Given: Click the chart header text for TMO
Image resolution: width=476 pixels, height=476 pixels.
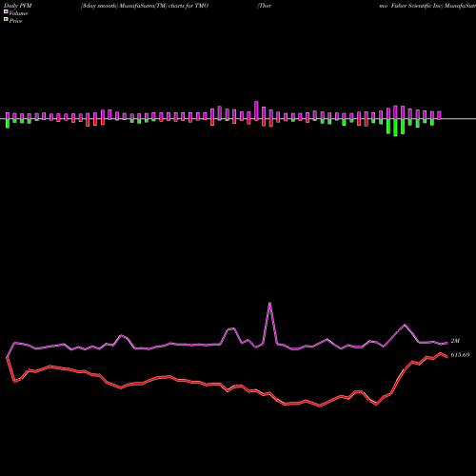Looking at the screenshot, I should pyautogui.click(x=145, y=6).
